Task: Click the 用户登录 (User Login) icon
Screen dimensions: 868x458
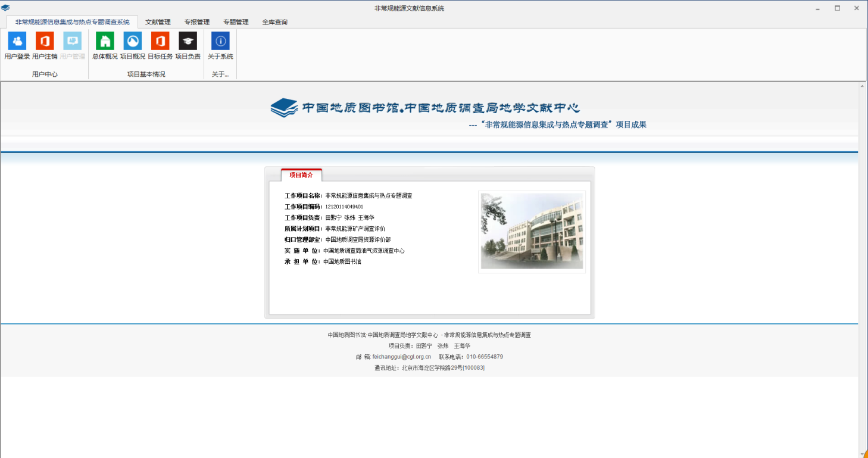Action: pyautogui.click(x=17, y=41)
